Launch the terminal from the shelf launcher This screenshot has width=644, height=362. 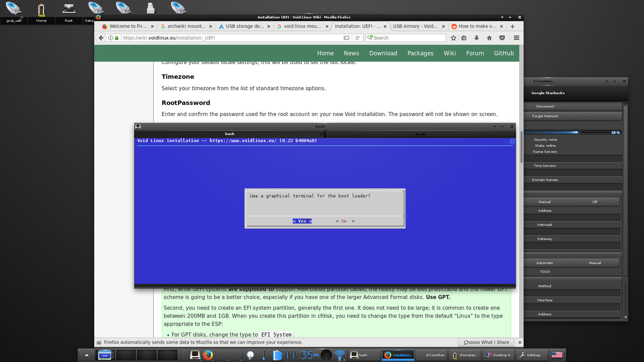click(195, 355)
